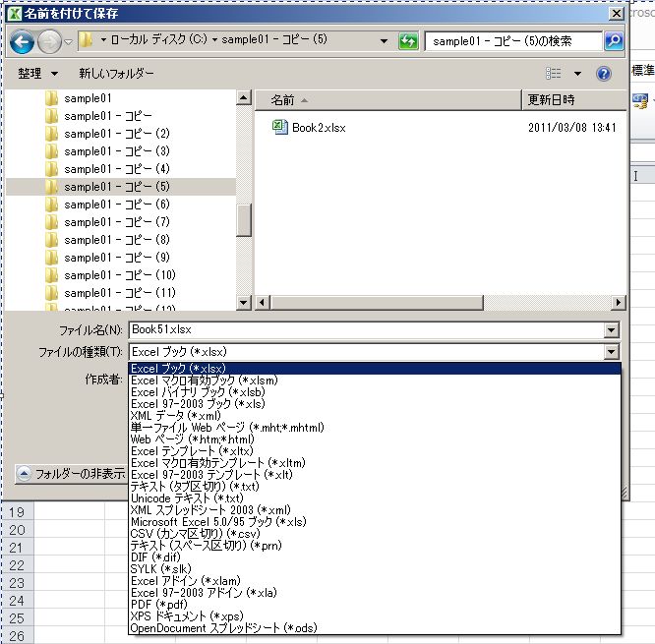Expand the ファイル名 combo box arrow
Viewport: 655px width, 644px height.
tap(611, 330)
